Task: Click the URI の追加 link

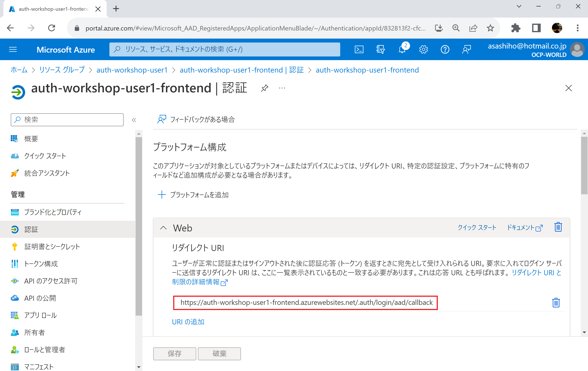Action: point(188,321)
